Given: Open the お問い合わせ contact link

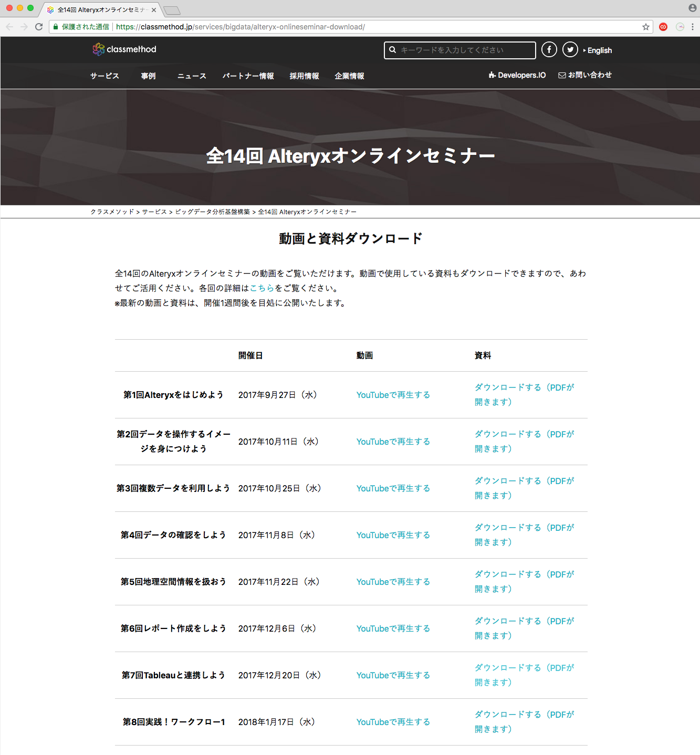Looking at the screenshot, I should point(585,75).
